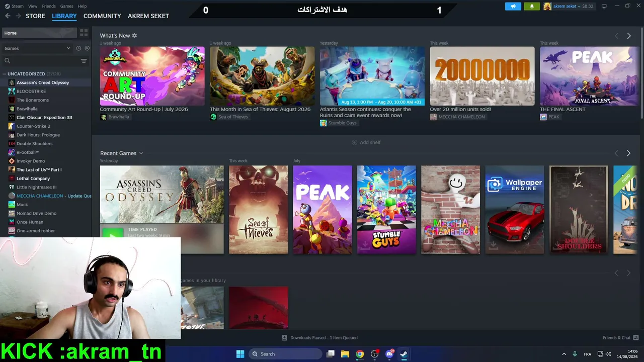The image size is (644, 362).
Task: Switch to the COMMUNITY tab
Action: [x=102, y=16]
